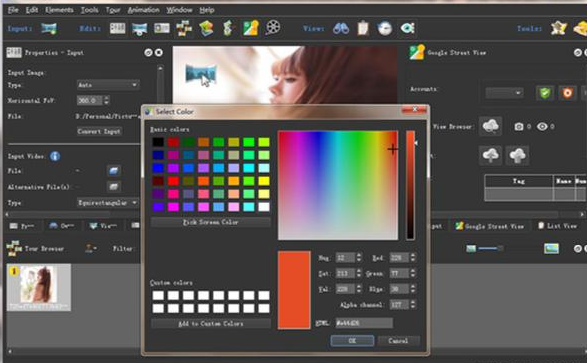This screenshot has width=587, height=363.
Task: Click the Green value spinner arrows
Action: click(413, 273)
